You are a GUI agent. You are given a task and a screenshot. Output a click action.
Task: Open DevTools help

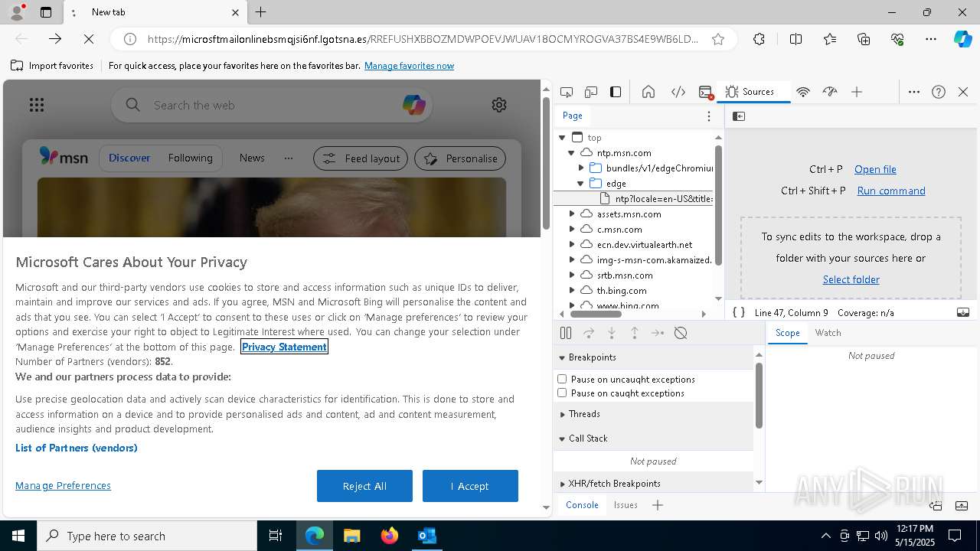[x=939, y=92]
